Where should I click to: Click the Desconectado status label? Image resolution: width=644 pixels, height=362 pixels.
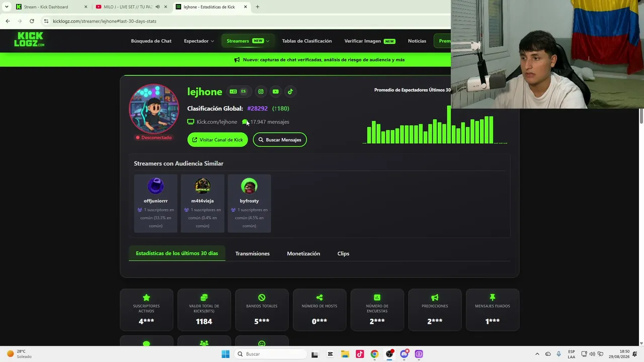pyautogui.click(x=153, y=137)
